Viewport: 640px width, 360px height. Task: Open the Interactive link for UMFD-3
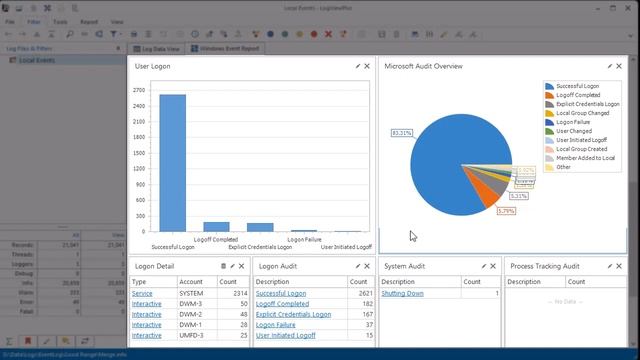coord(147,335)
